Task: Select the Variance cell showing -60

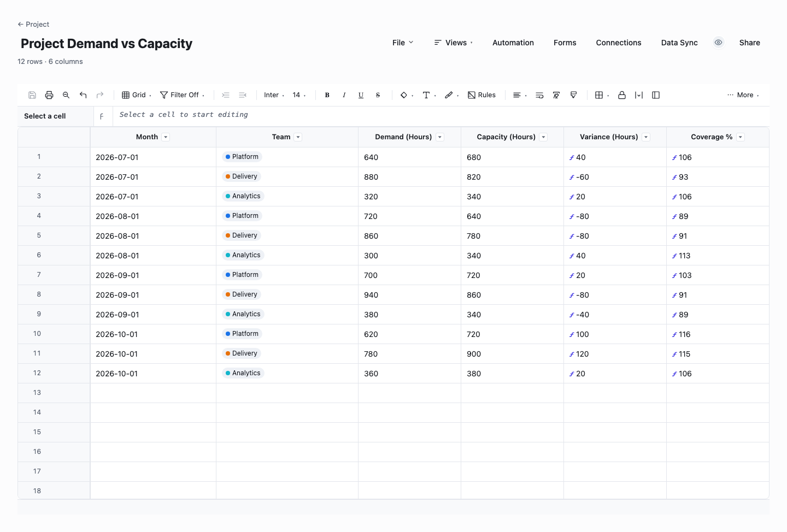Action: coord(615,177)
